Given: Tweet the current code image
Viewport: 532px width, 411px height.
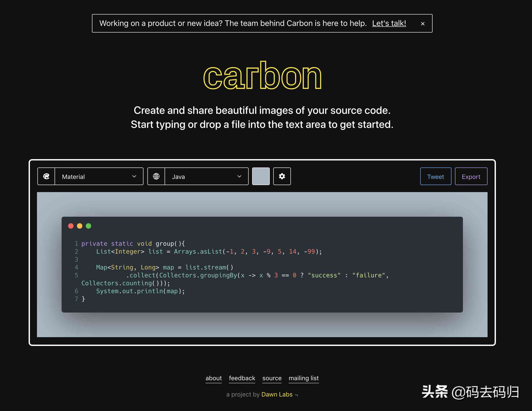Looking at the screenshot, I should (x=434, y=176).
